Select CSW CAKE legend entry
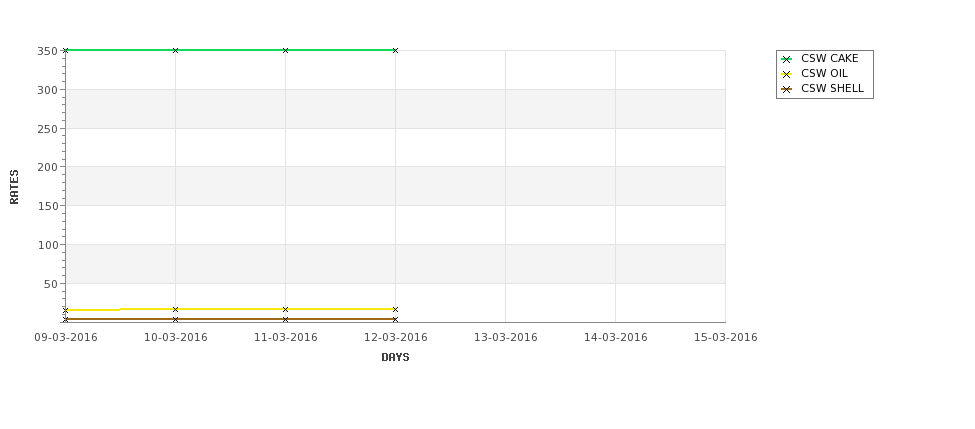Viewport: 975px width, 429px height. (820, 58)
